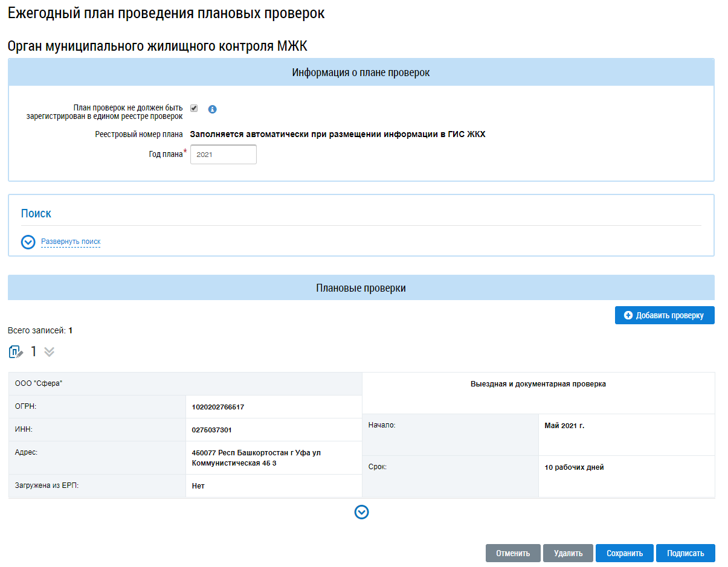Click the Год плана input field
This screenshot has width=728, height=567.
point(223,155)
